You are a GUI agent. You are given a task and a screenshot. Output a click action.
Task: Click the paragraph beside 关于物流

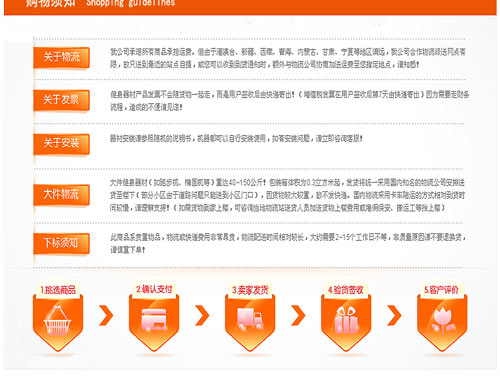(288, 58)
